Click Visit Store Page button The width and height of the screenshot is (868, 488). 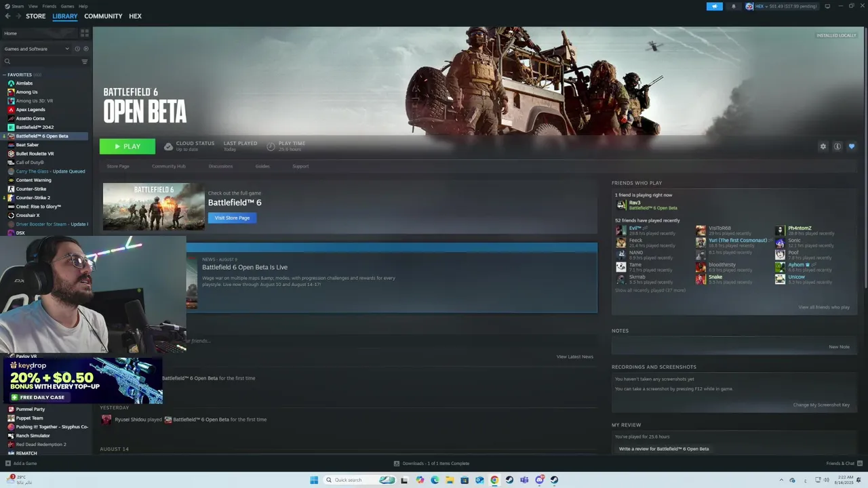click(x=232, y=218)
